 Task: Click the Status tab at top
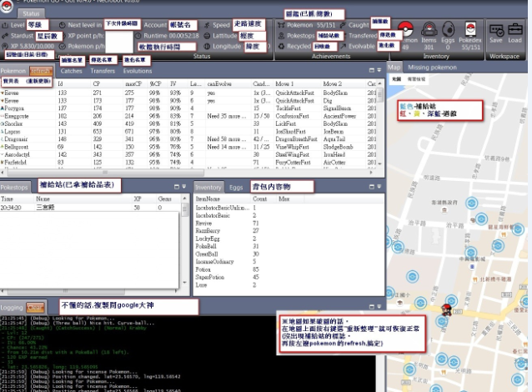point(31,14)
